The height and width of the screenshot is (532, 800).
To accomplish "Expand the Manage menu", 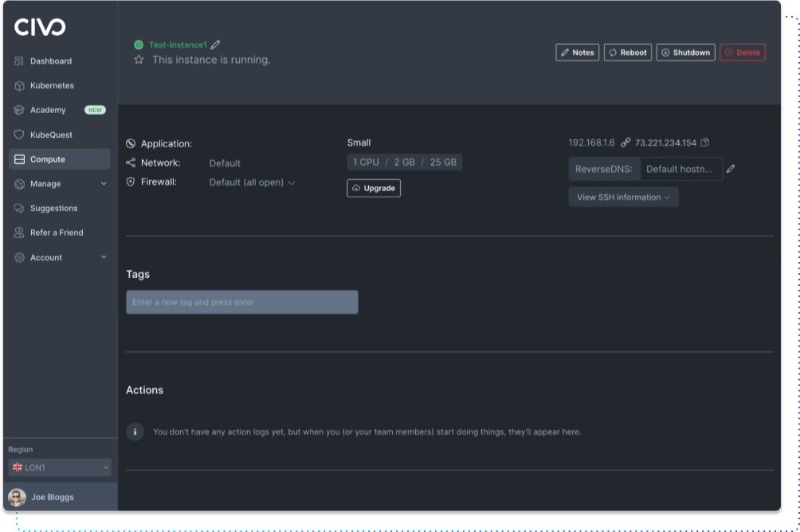I will pos(59,184).
